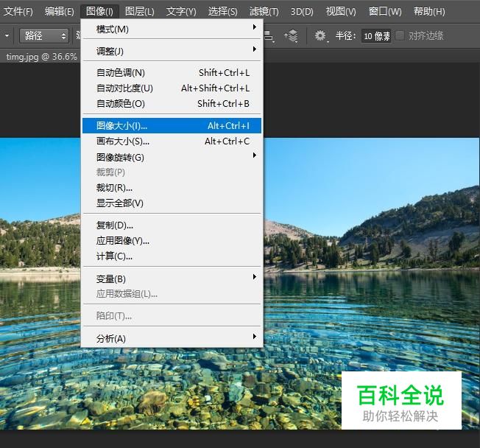The image size is (480, 448).
Task: Open the gear settings options
Action: pos(321,36)
